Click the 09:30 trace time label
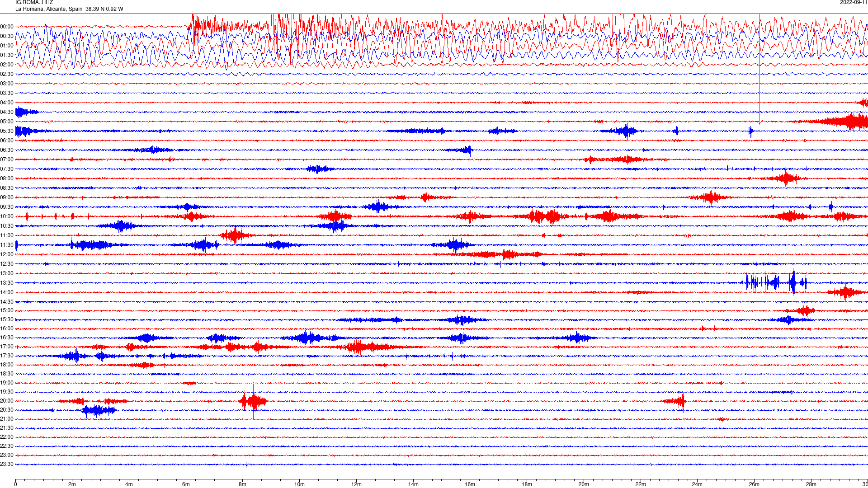 click(7, 207)
